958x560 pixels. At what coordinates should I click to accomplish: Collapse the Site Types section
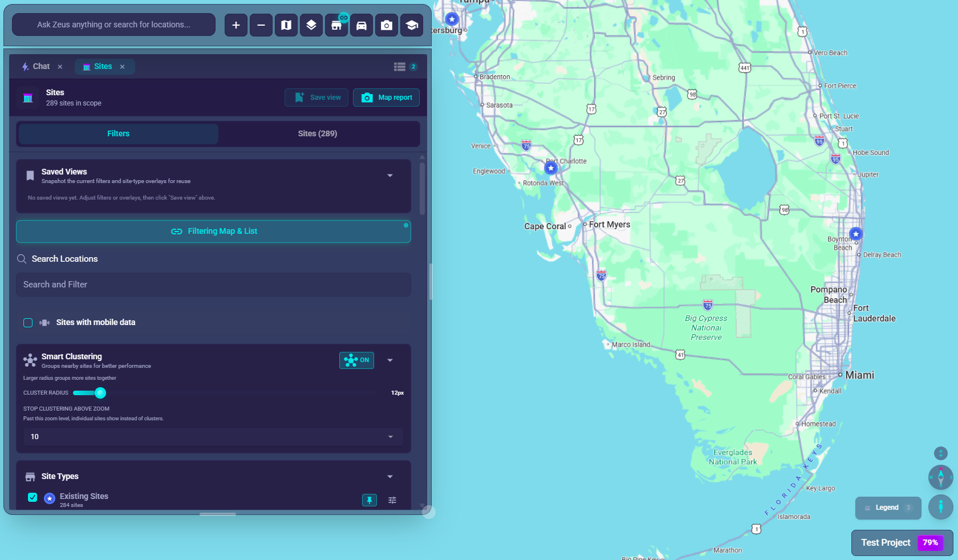click(390, 477)
